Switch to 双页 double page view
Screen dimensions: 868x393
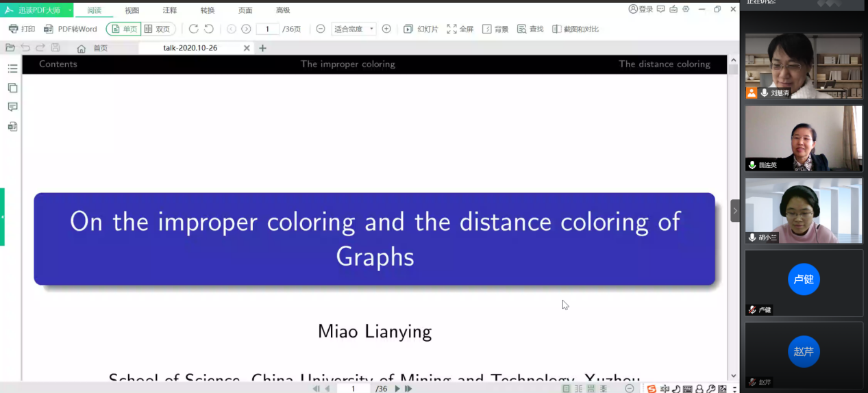coord(158,29)
